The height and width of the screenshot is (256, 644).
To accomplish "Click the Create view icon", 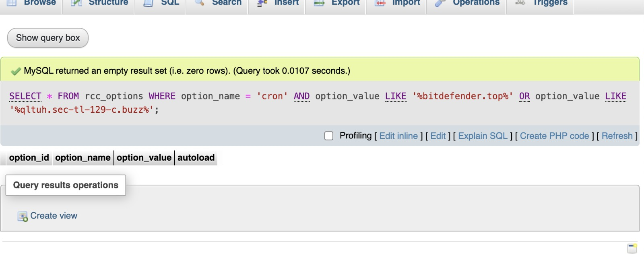I will point(23,217).
